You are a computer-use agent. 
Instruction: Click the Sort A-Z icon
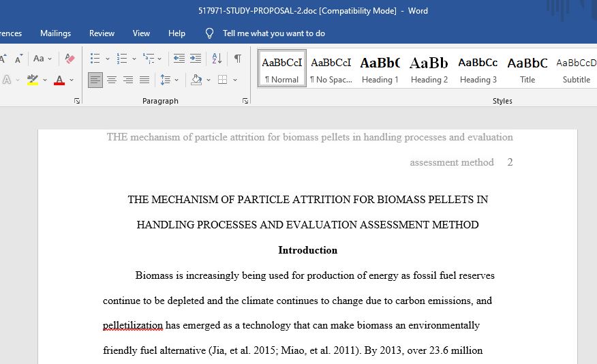(217, 58)
